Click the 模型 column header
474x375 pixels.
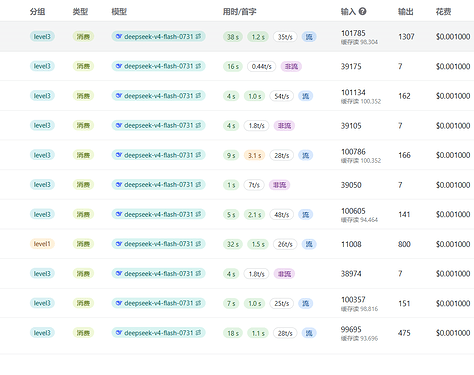coord(119,12)
